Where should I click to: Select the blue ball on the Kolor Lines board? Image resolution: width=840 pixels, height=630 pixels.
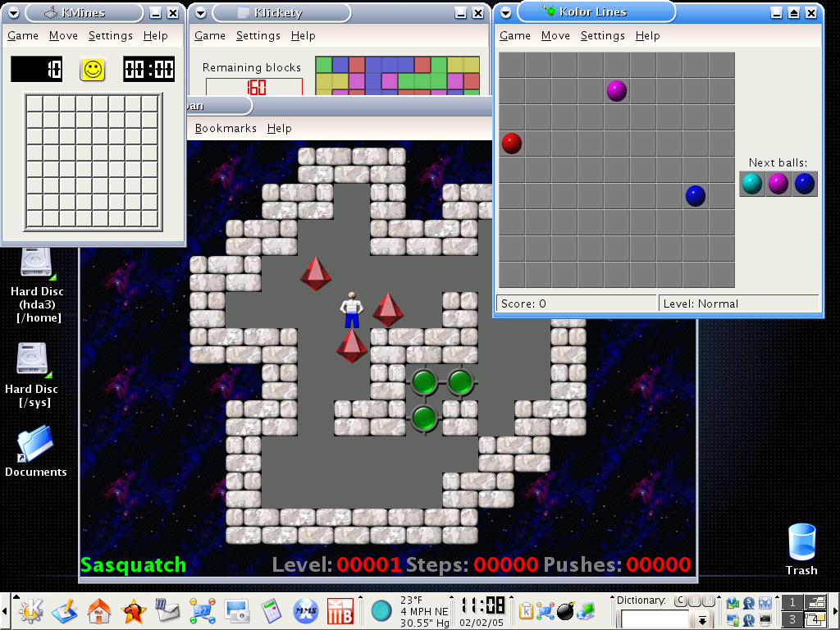pyautogui.click(x=696, y=196)
